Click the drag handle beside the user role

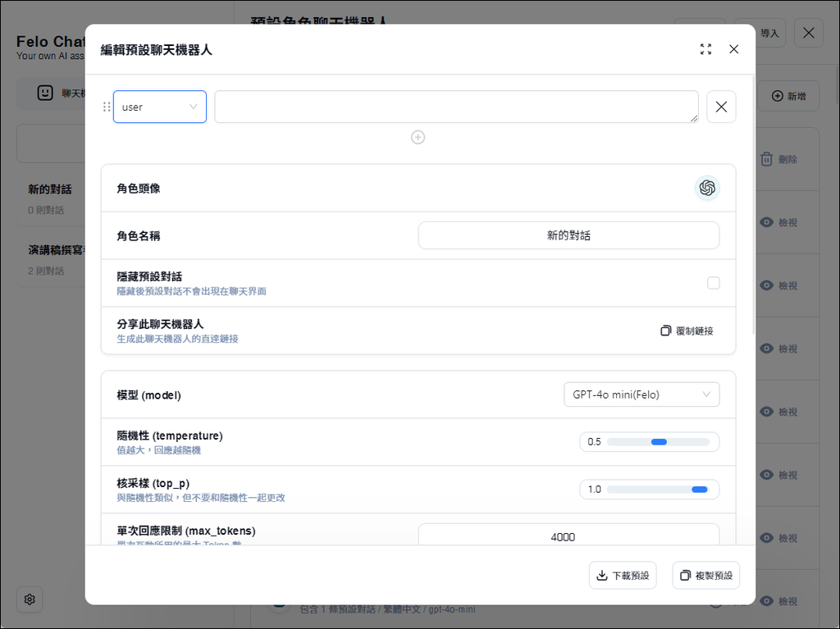pos(107,107)
